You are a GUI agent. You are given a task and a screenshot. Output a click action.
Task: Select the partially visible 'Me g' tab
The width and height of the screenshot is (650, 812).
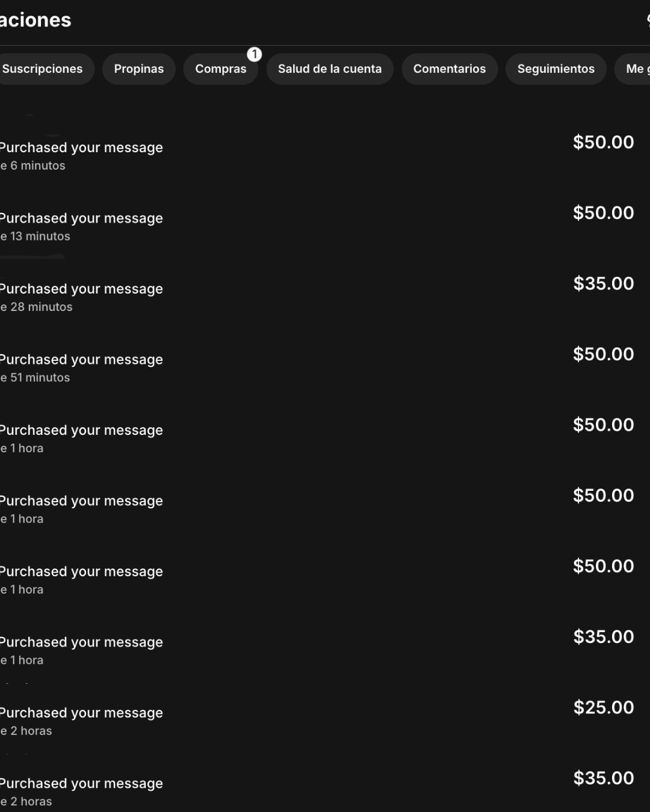pyautogui.click(x=634, y=69)
